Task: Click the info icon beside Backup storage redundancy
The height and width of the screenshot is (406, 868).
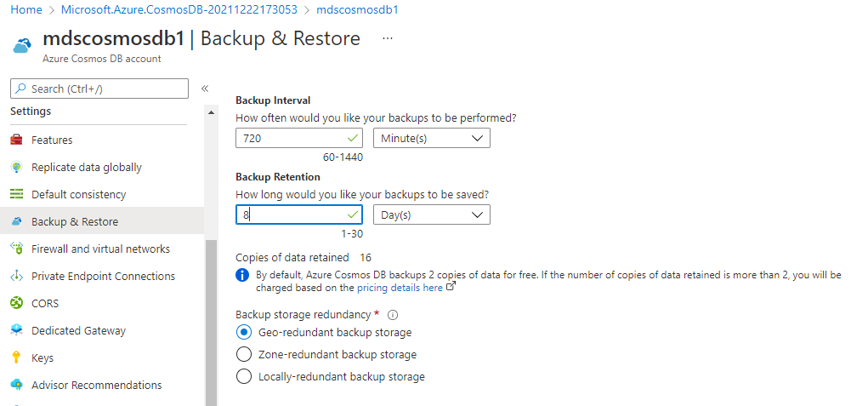Action: click(393, 315)
